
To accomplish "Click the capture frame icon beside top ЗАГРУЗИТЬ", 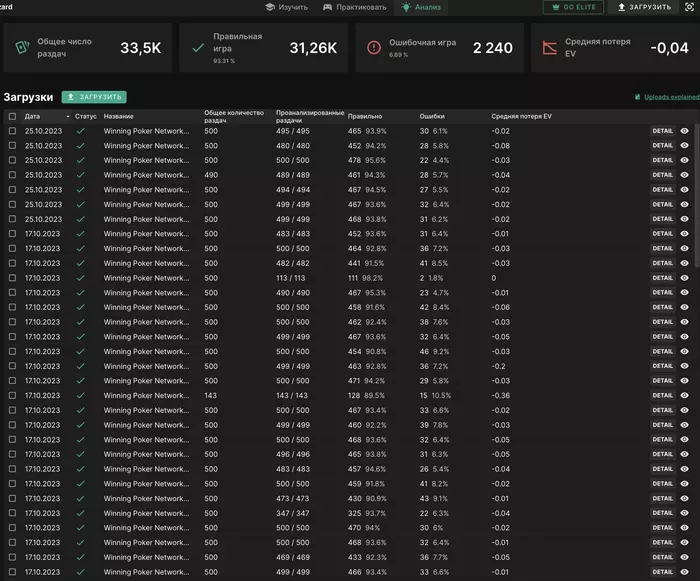I will (689, 7).
